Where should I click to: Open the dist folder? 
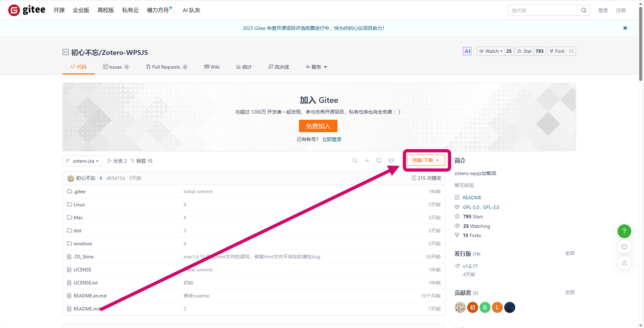click(x=77, y=231)
